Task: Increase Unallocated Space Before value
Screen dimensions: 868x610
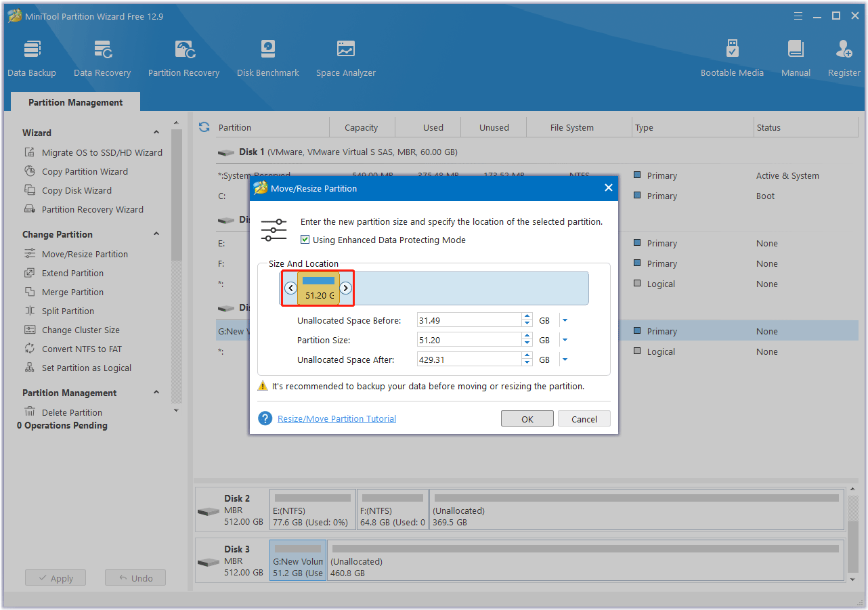Action: pos(527,317)
